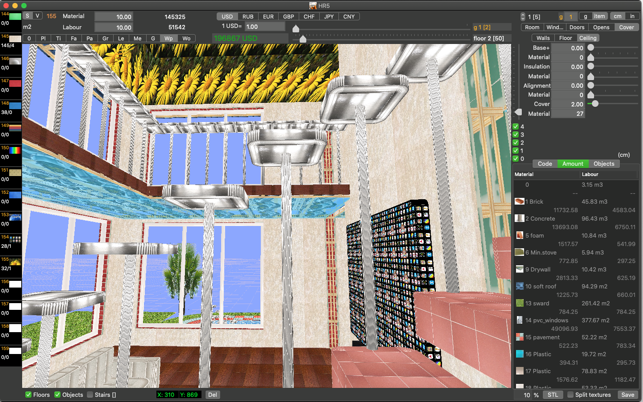Click the sward material icon
The height and width of the screenshot is (402, 643).
pos(519,303)
